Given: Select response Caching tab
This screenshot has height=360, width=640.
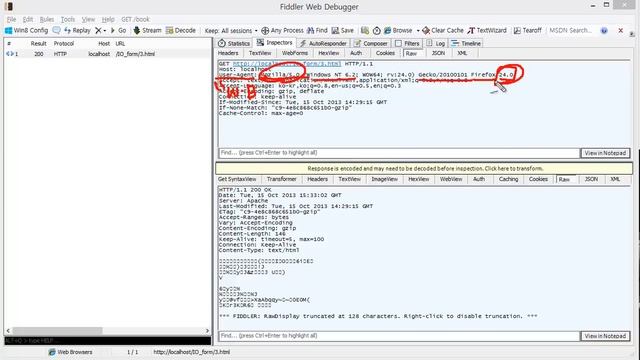Looking at the screenshot, I should tap(508, 179).
